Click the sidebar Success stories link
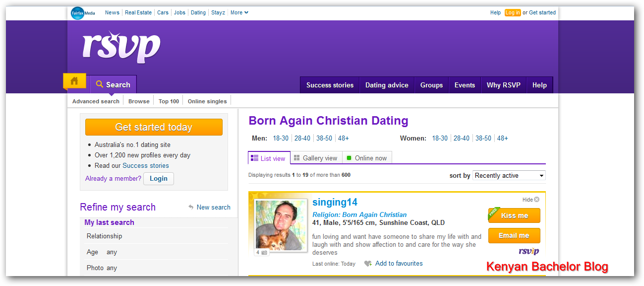The width and height of the screenshot is (644, 286). click(146, 166)
